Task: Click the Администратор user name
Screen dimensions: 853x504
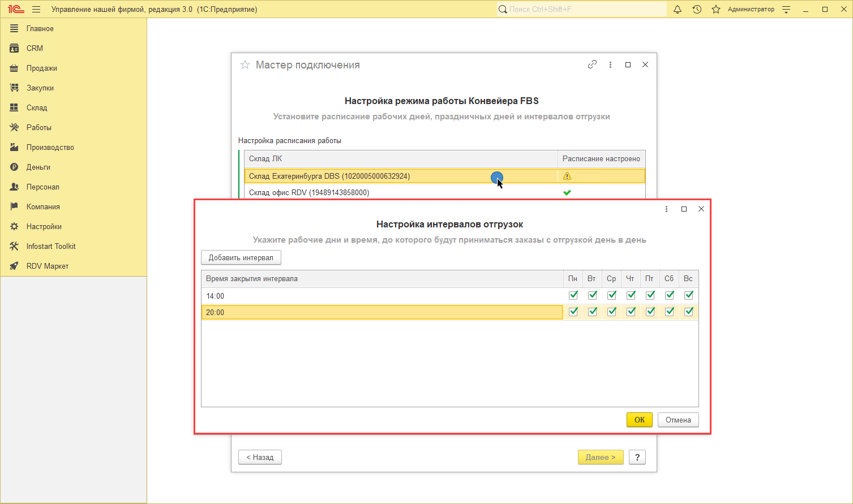Action: [x=751, y=10]
